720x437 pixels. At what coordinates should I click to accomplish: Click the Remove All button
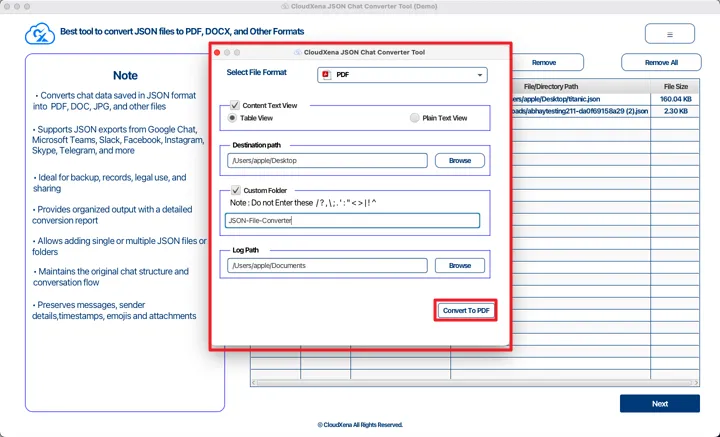pyautogui.click(x=661, y=63)
